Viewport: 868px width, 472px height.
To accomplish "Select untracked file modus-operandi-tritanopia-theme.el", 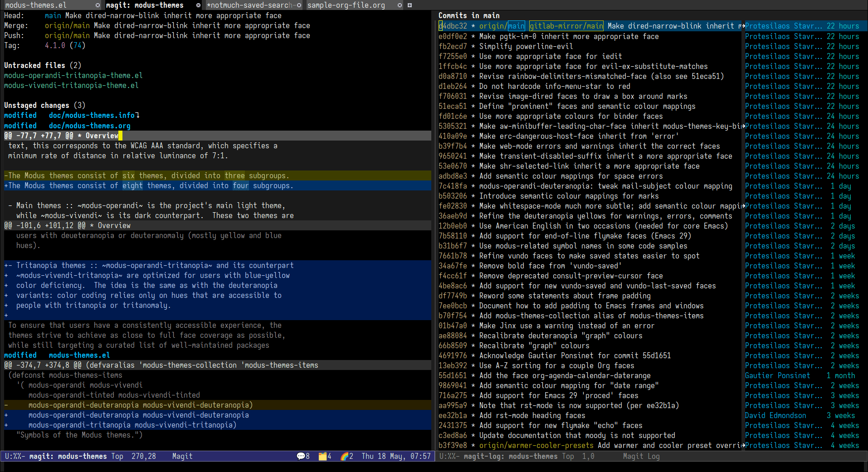I will tap(73, 75).
